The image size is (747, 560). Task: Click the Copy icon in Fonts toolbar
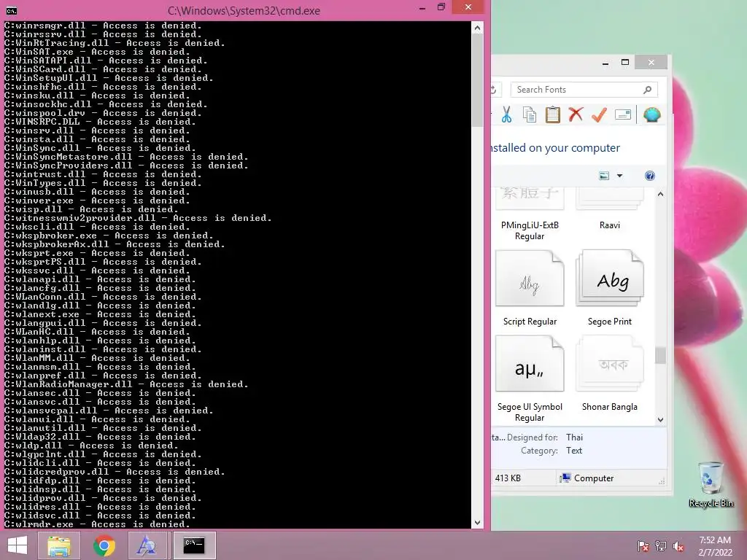[x=530, y=114]
